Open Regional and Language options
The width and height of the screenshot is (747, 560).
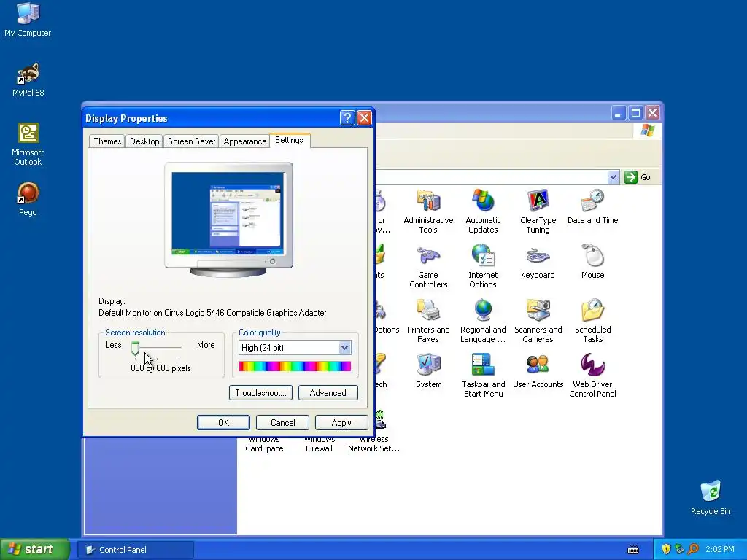pos(483,321)
